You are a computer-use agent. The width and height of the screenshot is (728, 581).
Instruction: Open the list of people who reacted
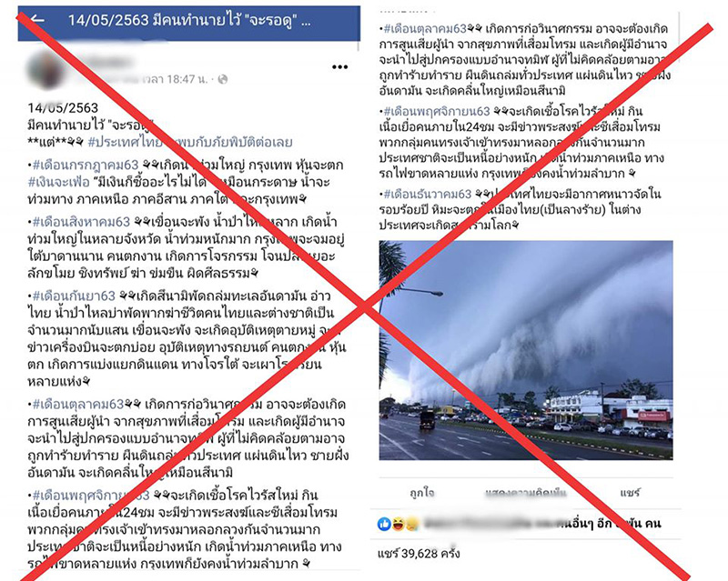(x=542, y=524)
